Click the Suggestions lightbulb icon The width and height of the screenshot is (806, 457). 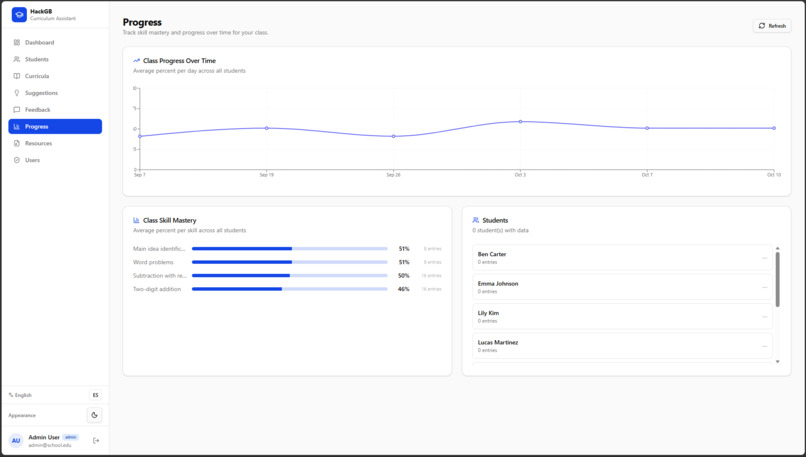16,93
